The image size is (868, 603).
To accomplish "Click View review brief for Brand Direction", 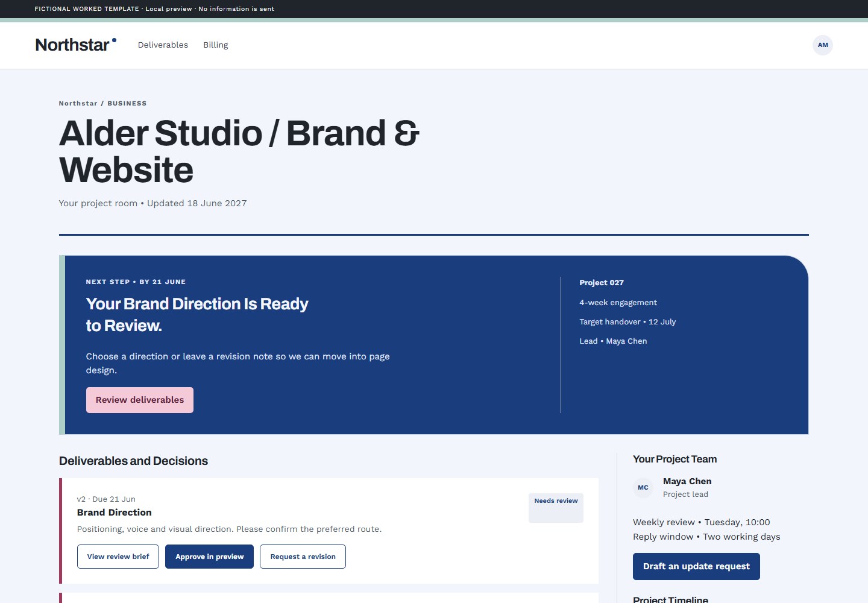I will click(118, 557).
